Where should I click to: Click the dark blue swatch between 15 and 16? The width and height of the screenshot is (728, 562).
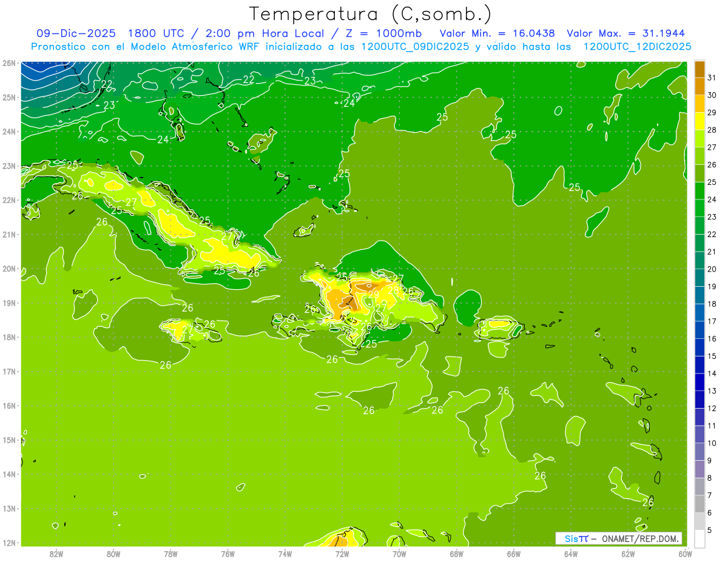click(700, 347)
